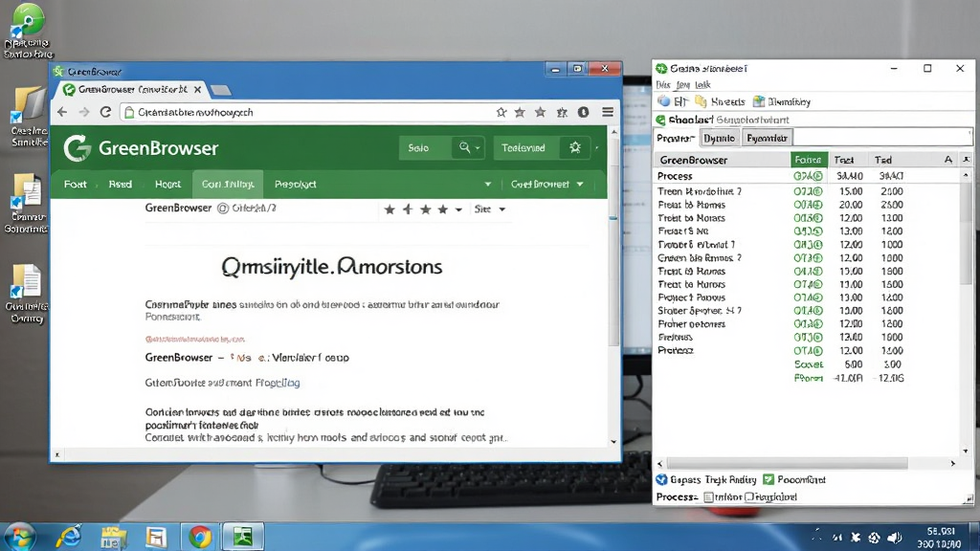Viewport: 980px width, 551px height.
Task: Select the Foat item in green nav bar
Action: pos(75,185)
